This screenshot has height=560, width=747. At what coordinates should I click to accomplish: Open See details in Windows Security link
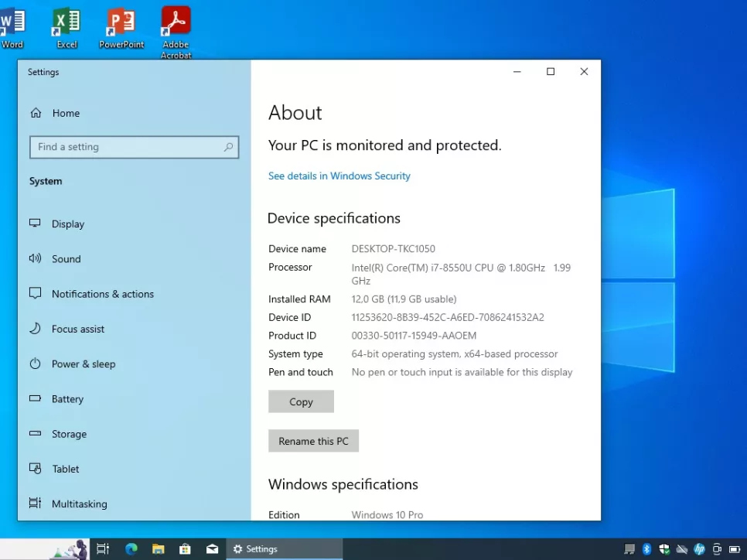coord(339,176)
